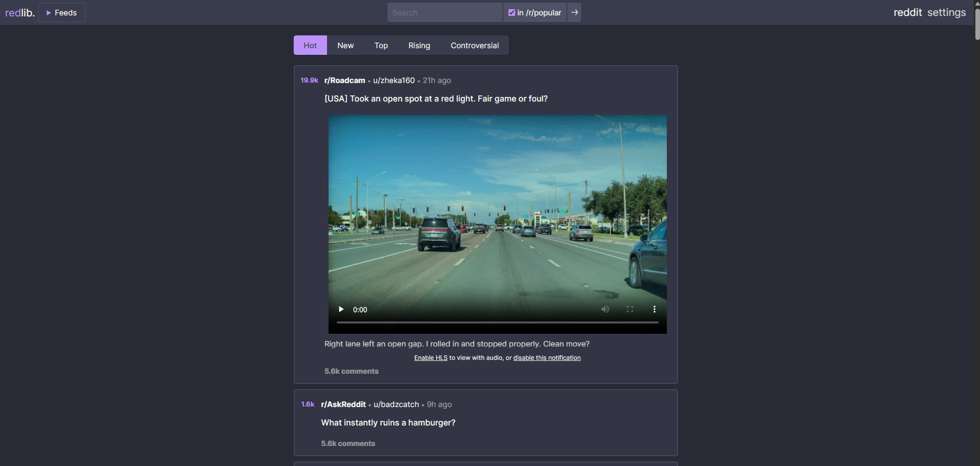Submit search with arrow button
The height and width of the screenshot is (466, 980).
coord(575,12)
